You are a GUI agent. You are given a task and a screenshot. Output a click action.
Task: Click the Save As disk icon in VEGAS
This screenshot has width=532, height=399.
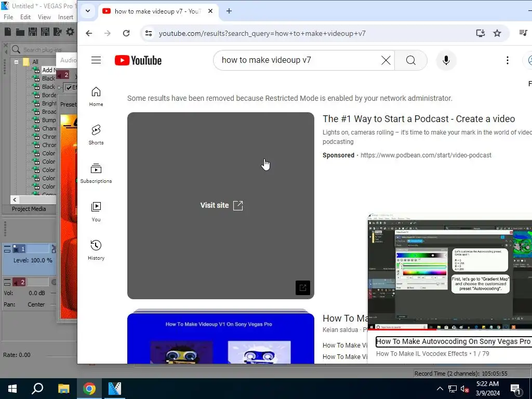(45, 32)
